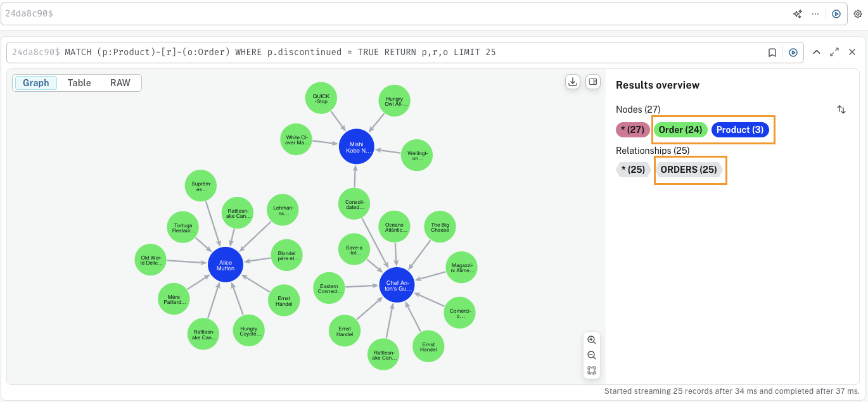This screenshot has width=868, height=402.
Task: Click the Hungry Owl All- order node
Action: (394, 101)
